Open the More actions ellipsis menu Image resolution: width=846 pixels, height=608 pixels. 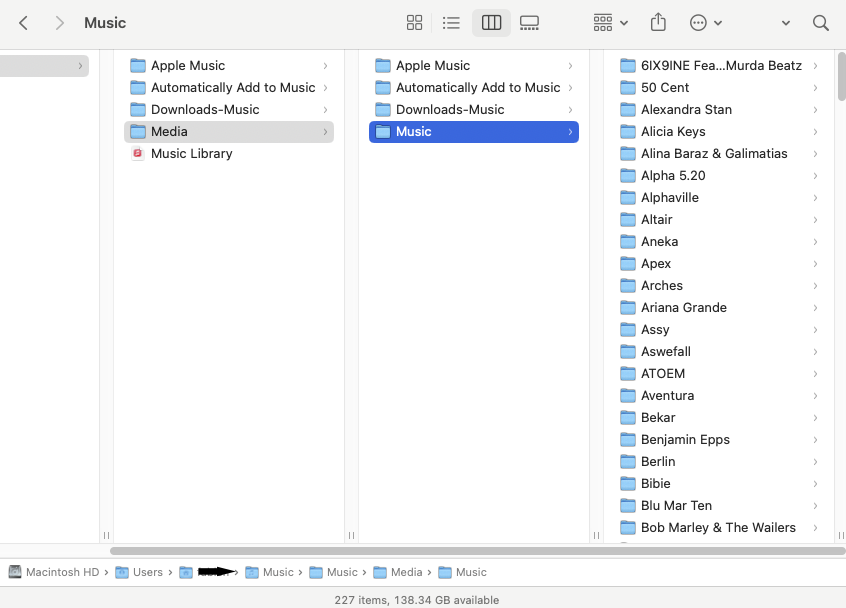click(x=705, y=23)
